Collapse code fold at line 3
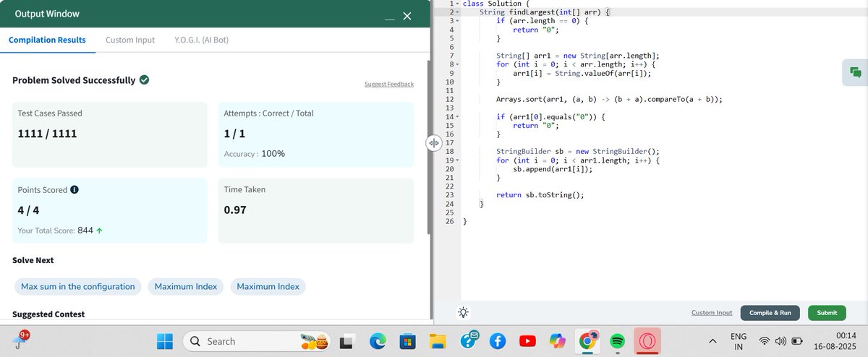Viewport: 868px width, 357px height. pyautogui.click(x=458, y=22)
